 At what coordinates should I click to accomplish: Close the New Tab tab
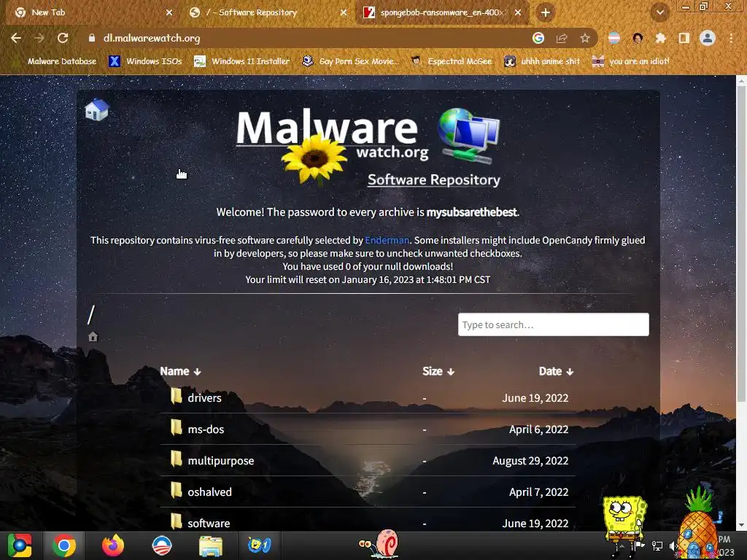(169, 12)
